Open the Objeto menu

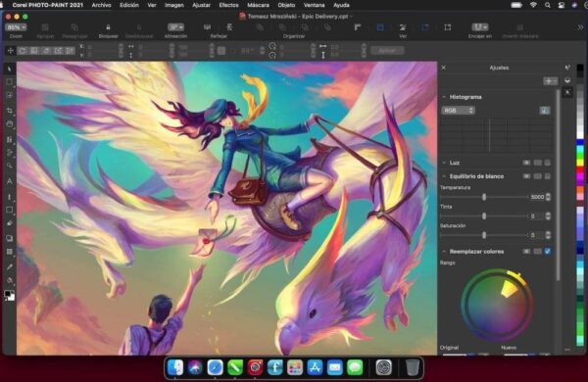pyautogui.click(x=286, y=5)
